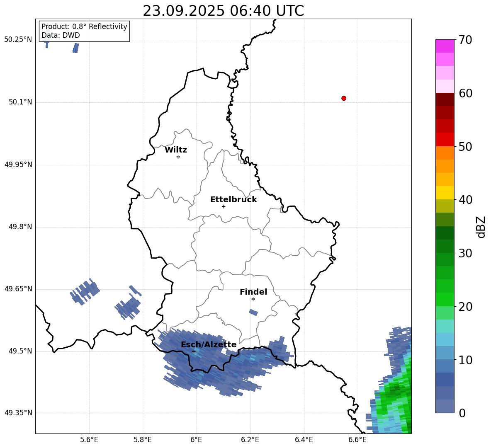Click the 6.6°E longitude label

coord(357,440)
